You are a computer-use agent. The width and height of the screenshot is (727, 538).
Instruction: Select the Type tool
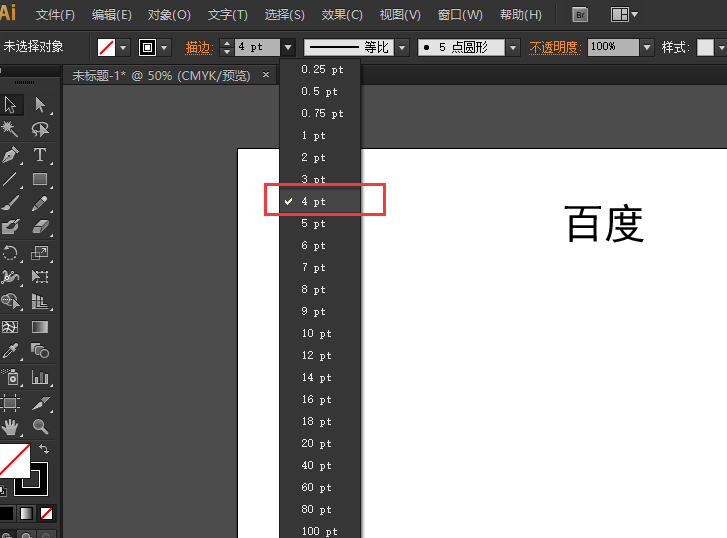click(40, 154)
